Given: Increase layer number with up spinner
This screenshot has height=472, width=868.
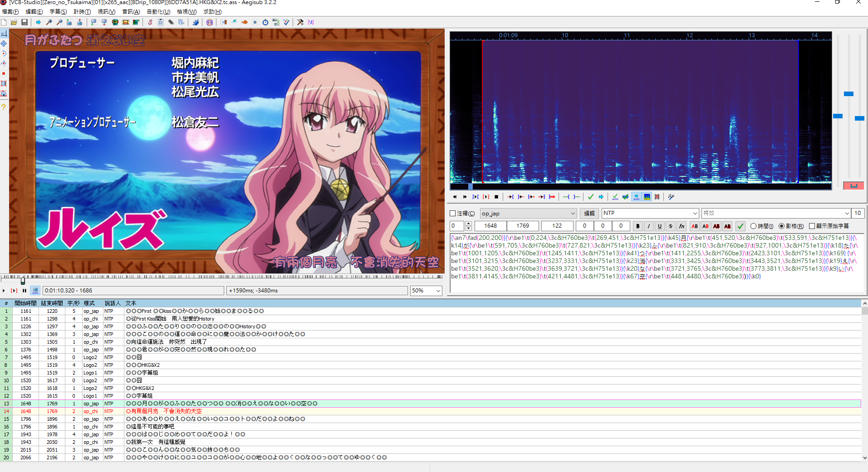Looking at the screenshot, I should click(x=469, y=224).
